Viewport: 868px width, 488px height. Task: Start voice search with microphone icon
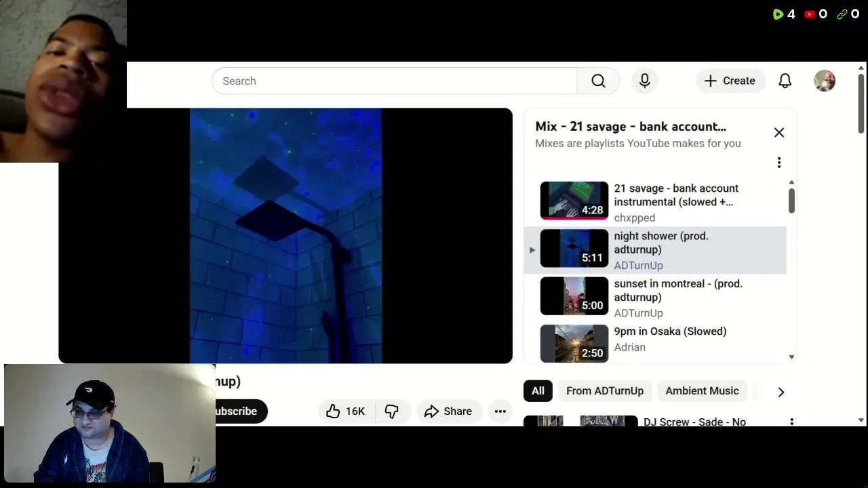tap(645, 81)
